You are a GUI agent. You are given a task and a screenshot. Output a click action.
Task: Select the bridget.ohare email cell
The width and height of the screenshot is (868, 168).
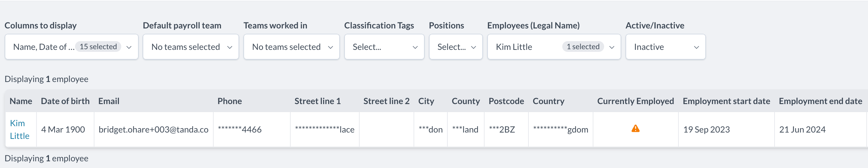(x=153, y=130)
